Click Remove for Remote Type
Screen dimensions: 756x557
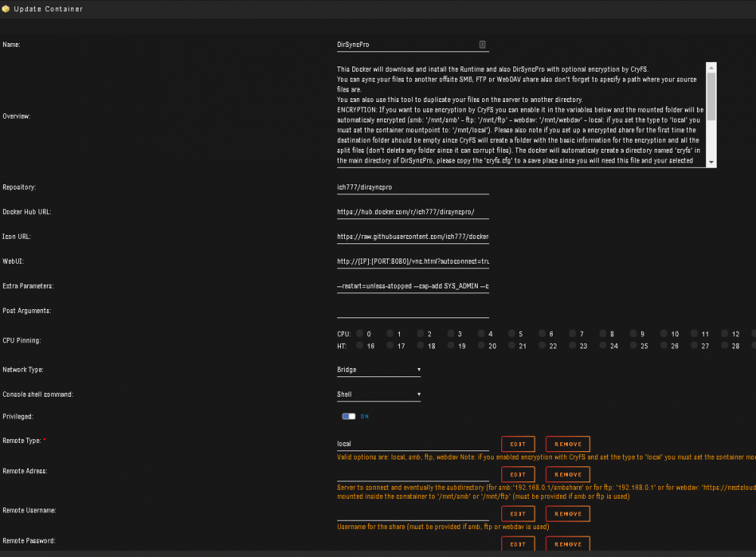tap(568, 444)
